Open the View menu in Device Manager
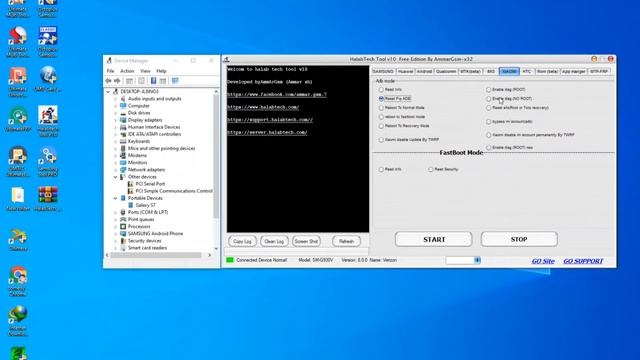640x360 pixels. tap(145, 71)
